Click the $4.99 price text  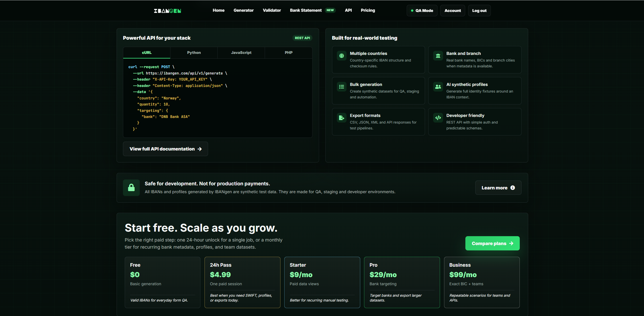220,275
